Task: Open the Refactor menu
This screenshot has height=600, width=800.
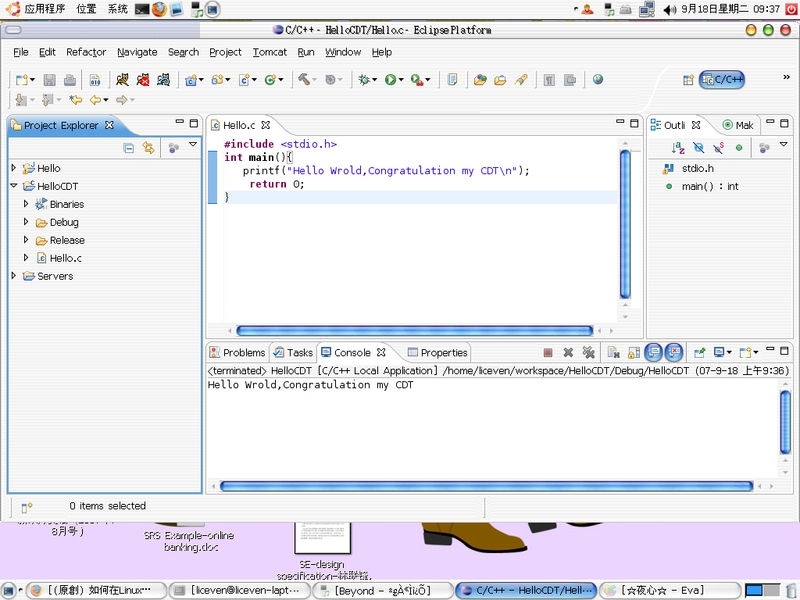Action: point(86,52)
